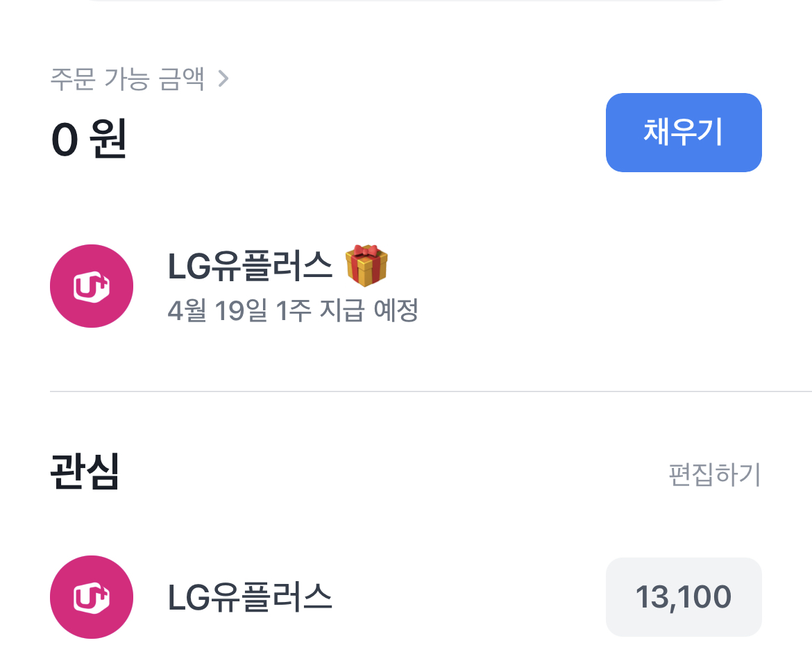Open the 주문 가능 금액 details label
Screen dimensions: 812x661
(128, 79)
